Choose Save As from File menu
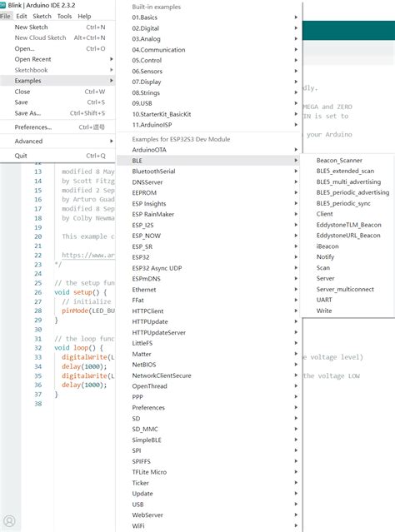This screenshot has height=532, width=395. (57, 113)
